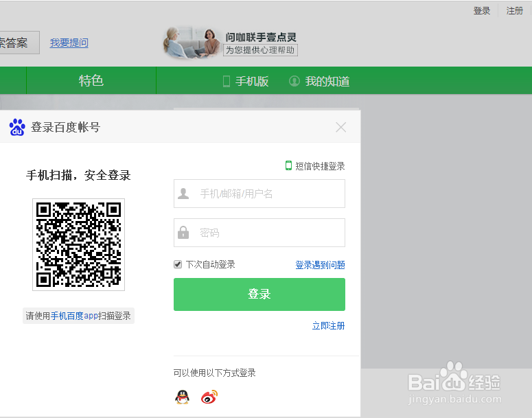Click the Weibo login icon
This screenshot has height=418, width=532.
pos(209,397)
